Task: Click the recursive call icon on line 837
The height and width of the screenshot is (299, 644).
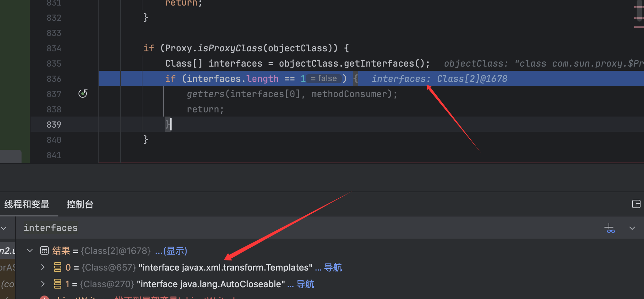Action: 83,94
